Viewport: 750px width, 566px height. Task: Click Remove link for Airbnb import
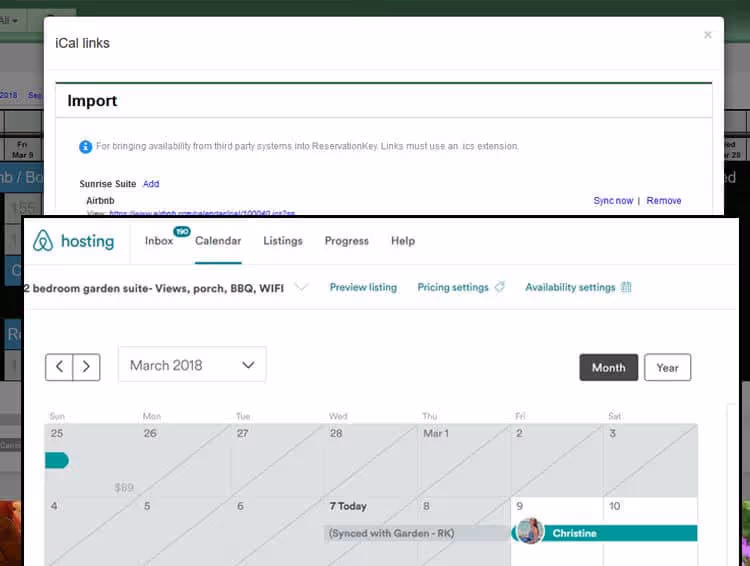pos(663,201)
